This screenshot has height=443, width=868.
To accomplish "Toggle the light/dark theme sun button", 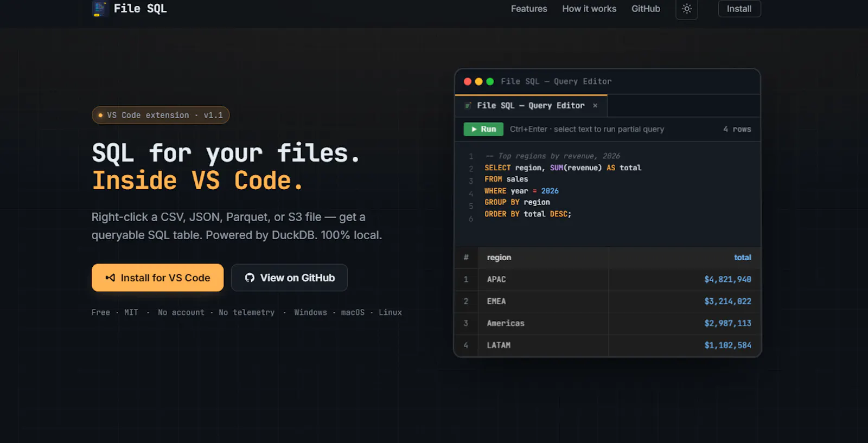I will tap(687, 9).
